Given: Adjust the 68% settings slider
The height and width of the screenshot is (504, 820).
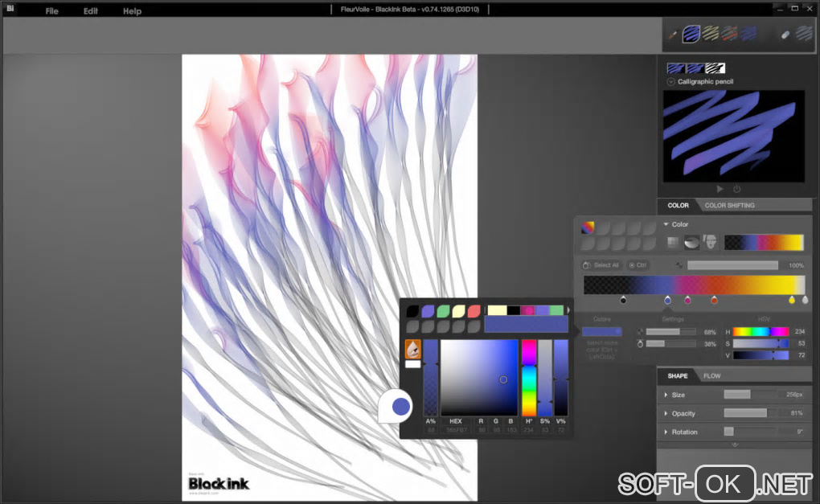Looking at the screenshot, I should click(671, 332).
